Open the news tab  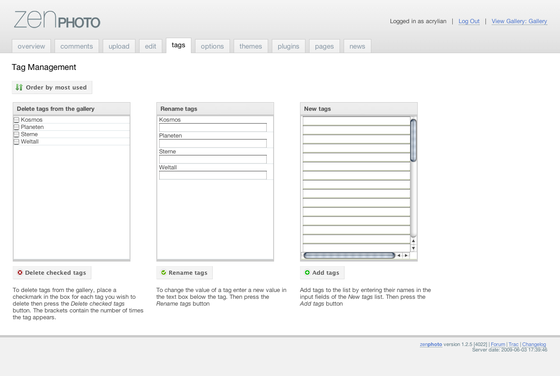pos(357,46)
